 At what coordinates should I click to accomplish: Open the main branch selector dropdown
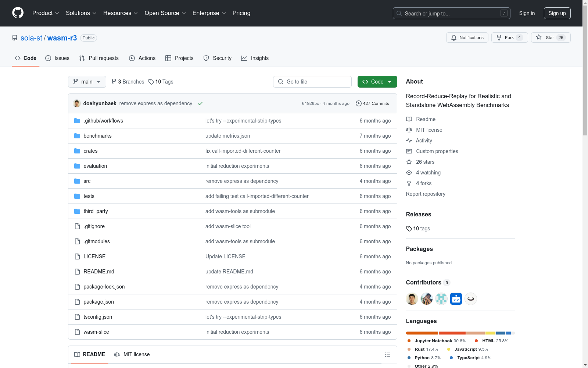[87, 82]
